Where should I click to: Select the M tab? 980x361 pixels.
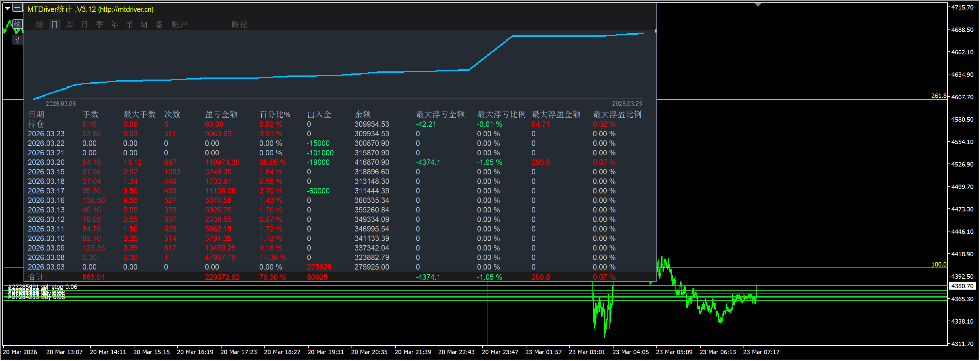(x=144, y=25)
